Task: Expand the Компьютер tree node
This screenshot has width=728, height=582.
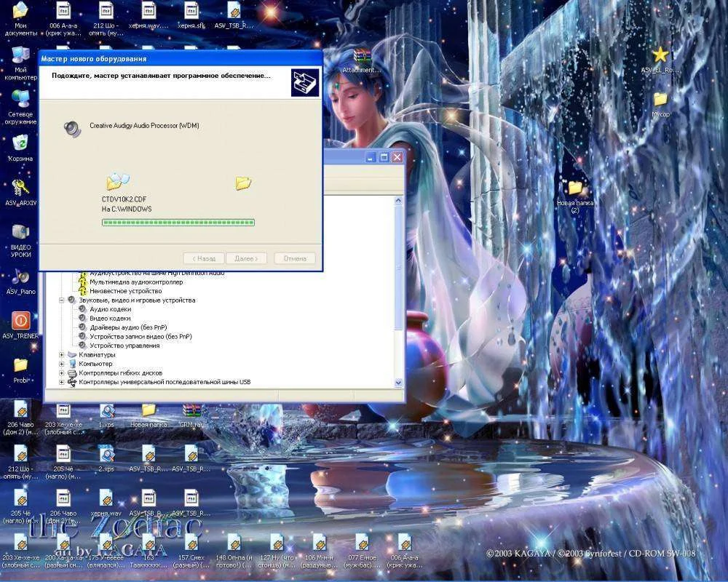Action: (61, 364)
